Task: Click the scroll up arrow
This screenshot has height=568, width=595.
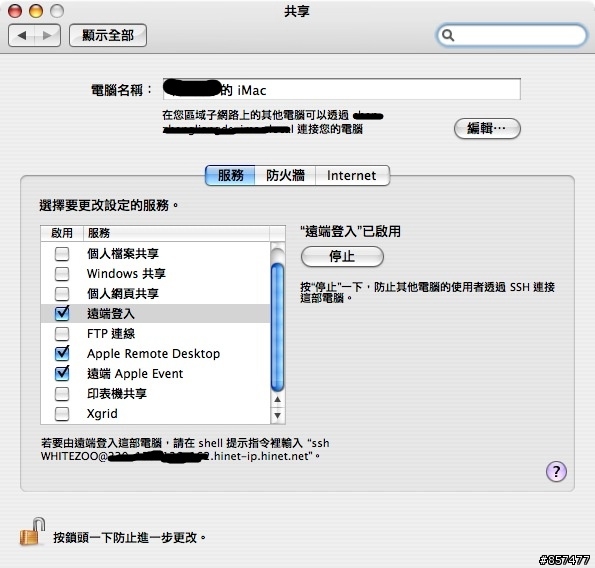Action: (x=278, y=400)
